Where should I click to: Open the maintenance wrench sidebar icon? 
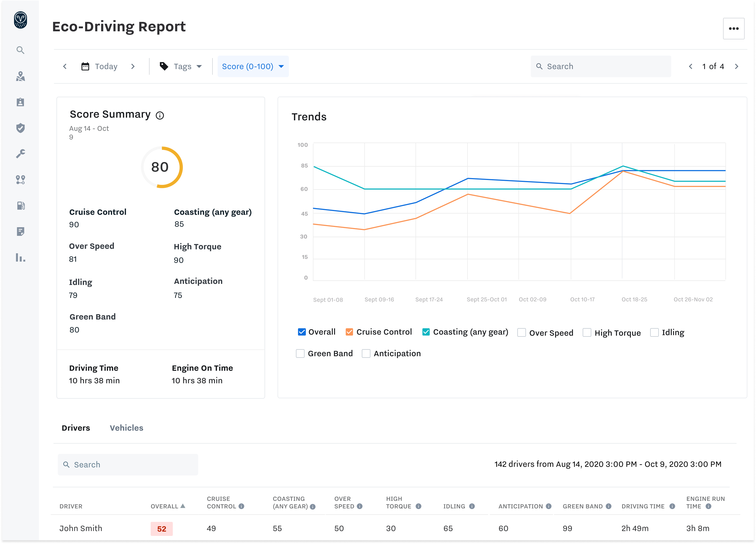click(x=20, y=154)
